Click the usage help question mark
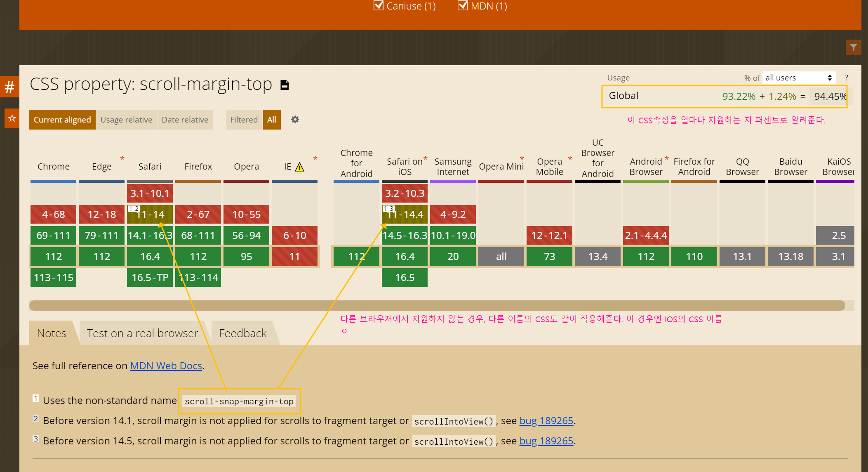Image resolution: width=868 pixels, height=472 pixels. (x=846, y=78)
